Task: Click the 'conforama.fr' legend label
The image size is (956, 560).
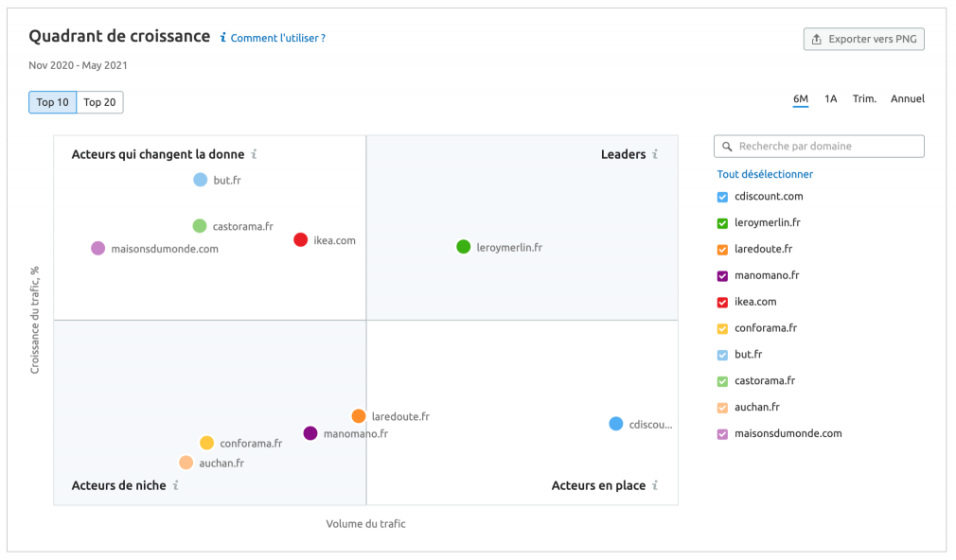Action: pyautogui.click(x=766, y=328)
